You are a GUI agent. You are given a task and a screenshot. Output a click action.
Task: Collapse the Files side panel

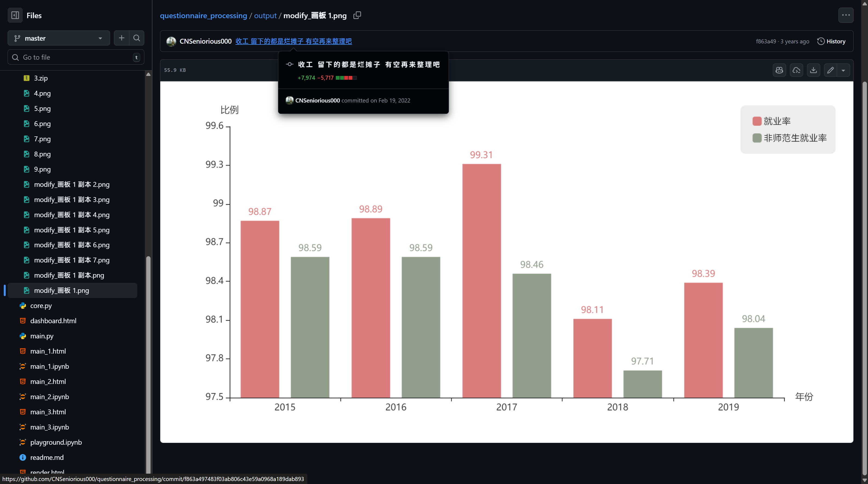(15, 15)
